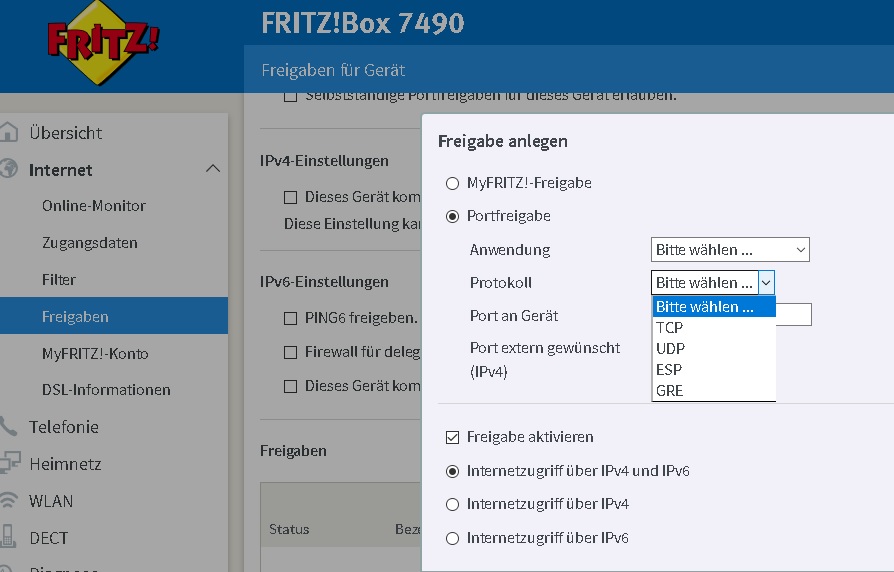
Task: Select MyFRITZ!-Freigabe radio button
Action: click(452, 184)
